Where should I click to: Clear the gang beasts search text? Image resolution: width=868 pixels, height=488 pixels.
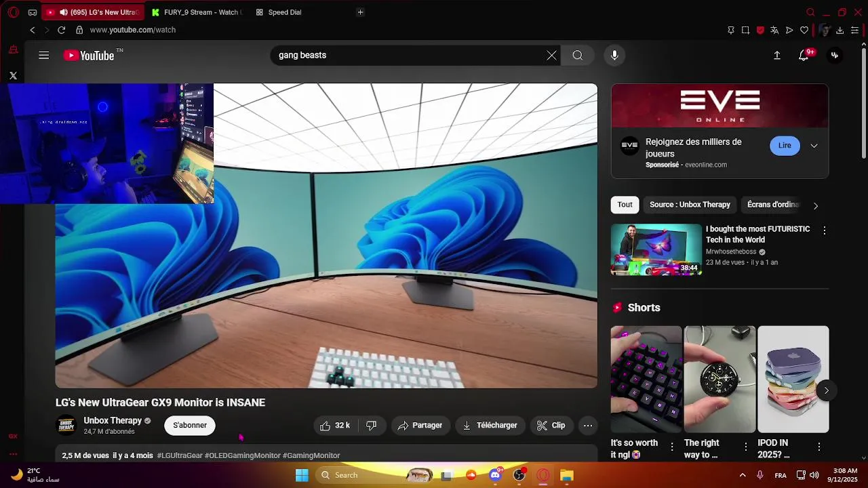click(x=552, y=56)
